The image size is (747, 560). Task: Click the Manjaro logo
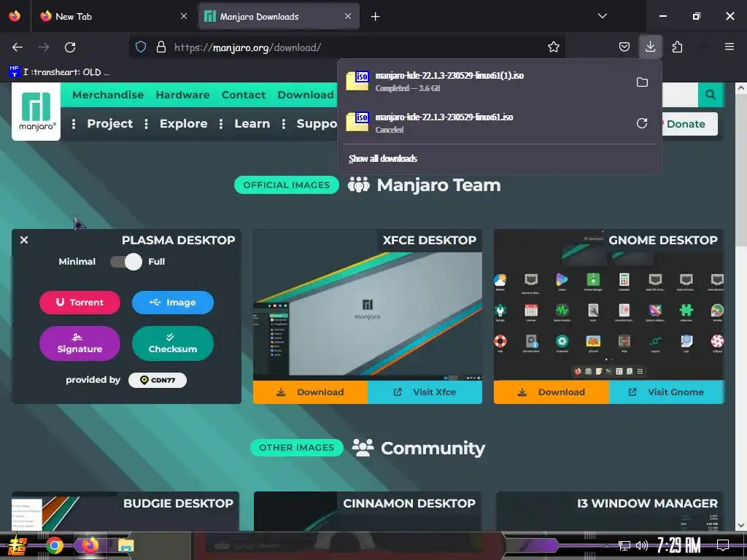click(36, 112)
